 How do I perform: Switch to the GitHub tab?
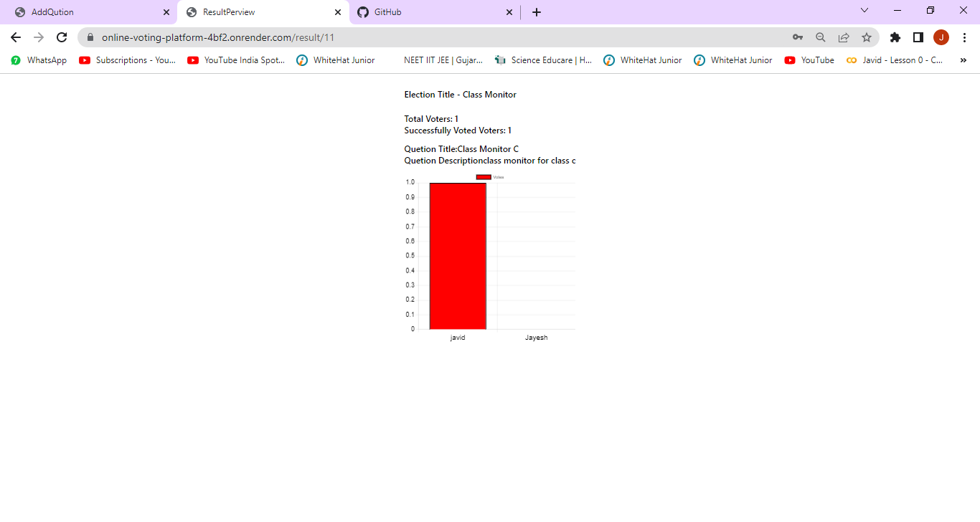click(x=434, y=12)
